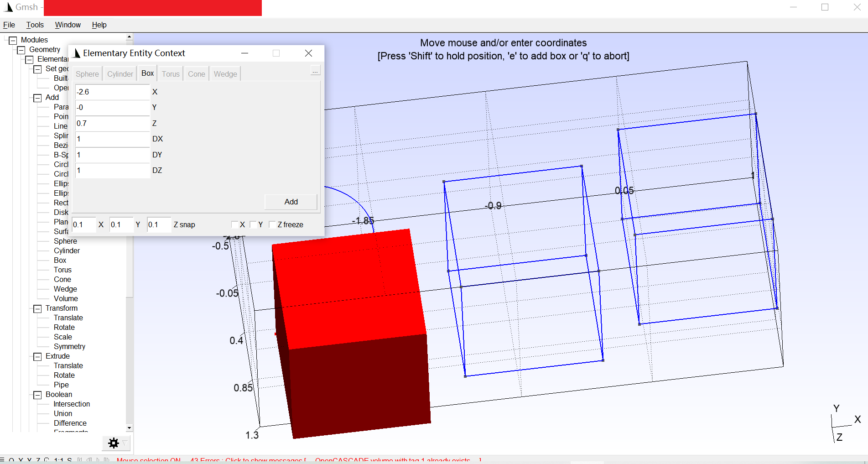Collapse the Modules tree node
The image size is (868, 464).
13,40
